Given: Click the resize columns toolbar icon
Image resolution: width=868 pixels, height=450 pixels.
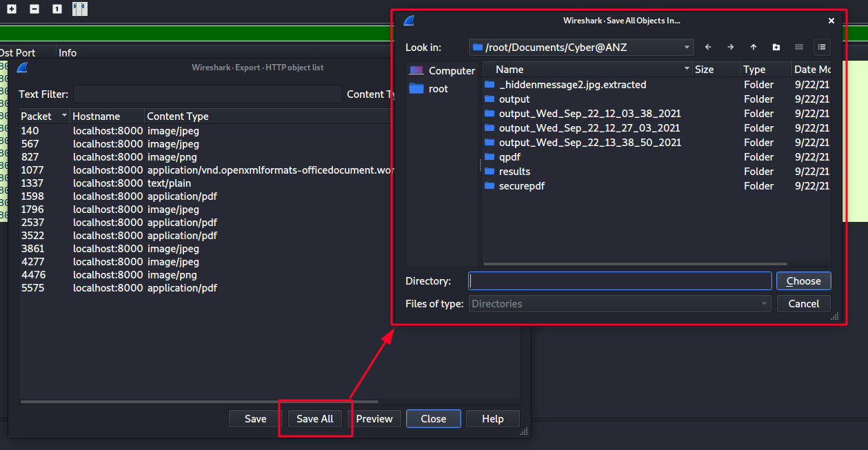Looking at the screenshot, I should click(80, 9).
